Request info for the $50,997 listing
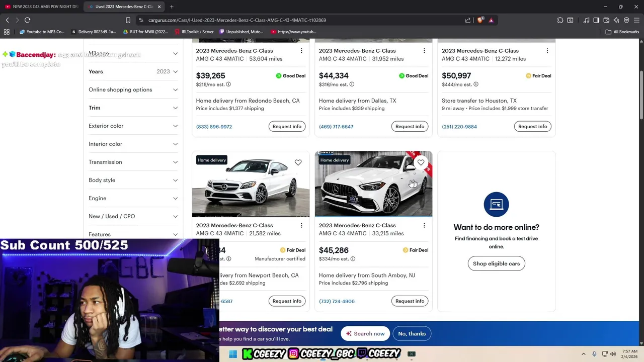The image size is (644, 362). tap(532, 126)
